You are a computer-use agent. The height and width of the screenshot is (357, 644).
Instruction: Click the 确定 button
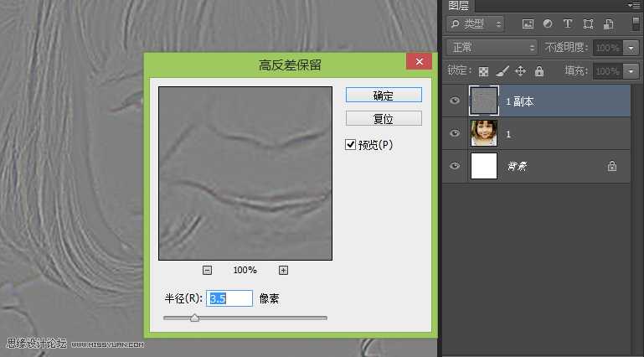(x=384, y=95)
